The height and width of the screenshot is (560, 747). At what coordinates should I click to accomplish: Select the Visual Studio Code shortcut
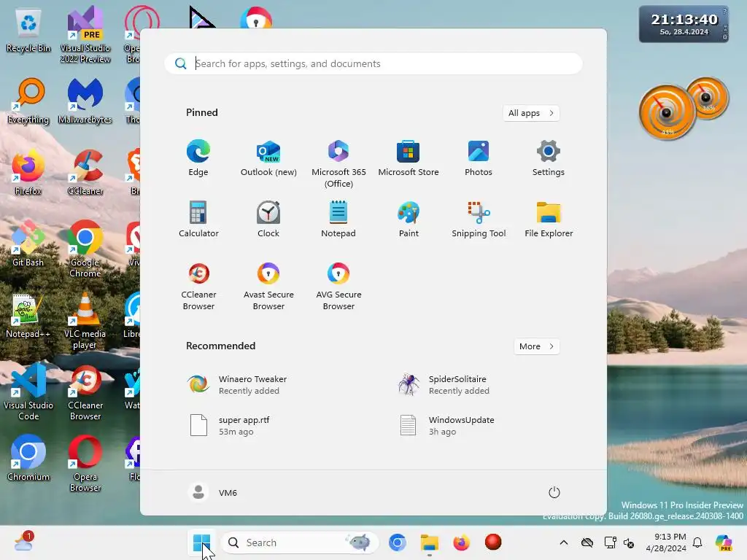(28, 392)
